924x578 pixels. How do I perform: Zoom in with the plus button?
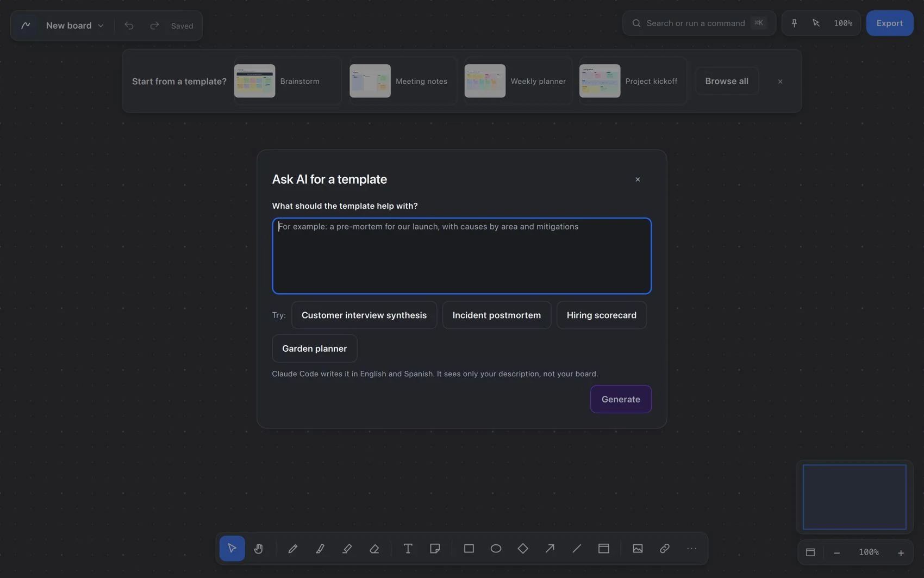pyautogui.click(x=901, y=552)
